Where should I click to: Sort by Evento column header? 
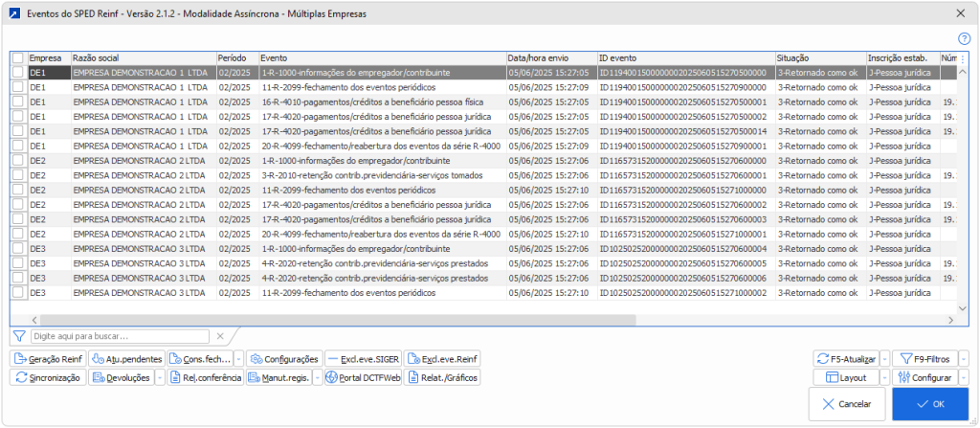(383, 58)
